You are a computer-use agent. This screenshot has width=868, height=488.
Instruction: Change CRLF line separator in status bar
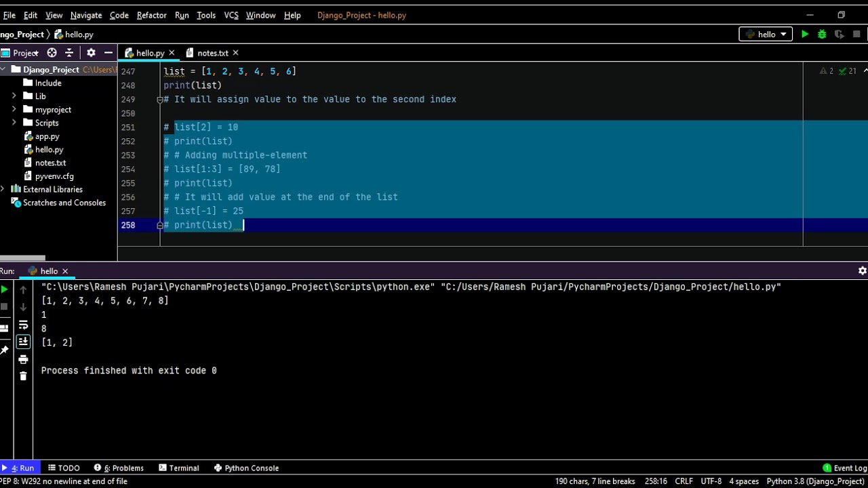[x=684, y=481]
